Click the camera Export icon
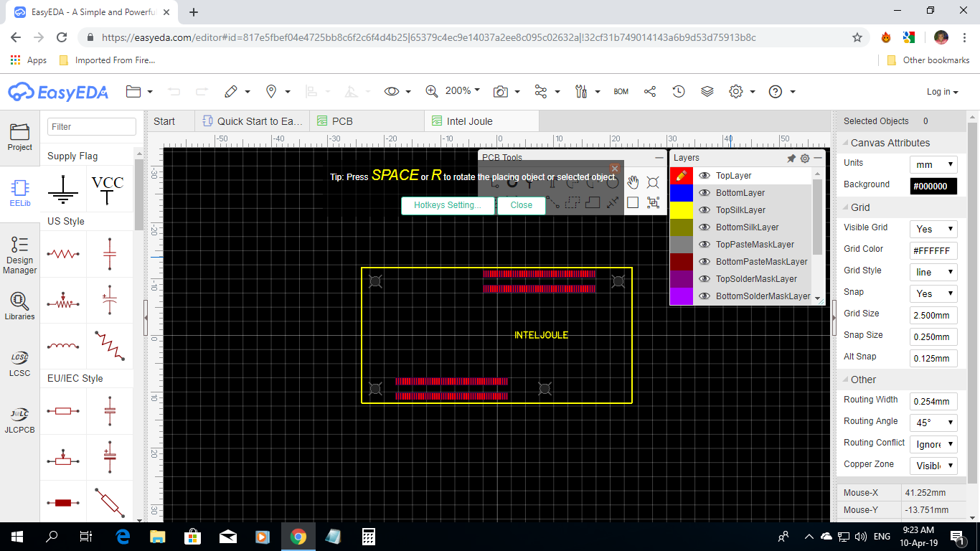The image size is (980, 551). point(501,91)
